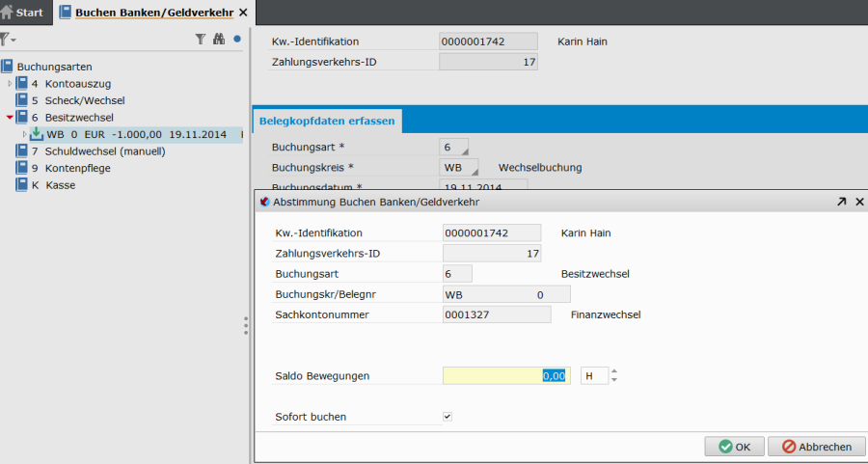Image resolution: width=868 pixels, height=464 pixels.
Task: Select the WB 0 EUR -1.000,00 19.11.2014 row
Action: 136,134
